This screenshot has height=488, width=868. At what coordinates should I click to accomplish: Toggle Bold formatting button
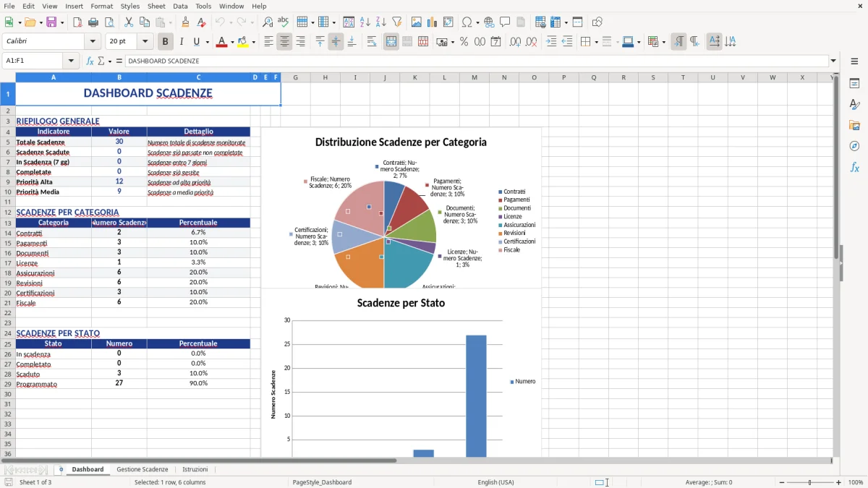[x=166, y=42]
